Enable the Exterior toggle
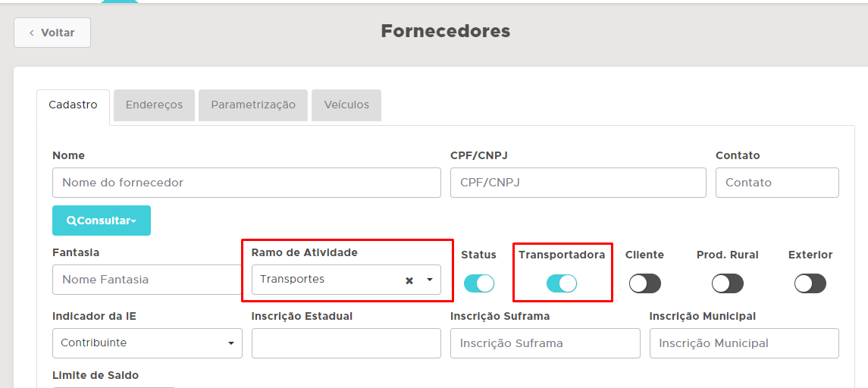This screenshot has height=388, width=868. click(x=810, y=283)
